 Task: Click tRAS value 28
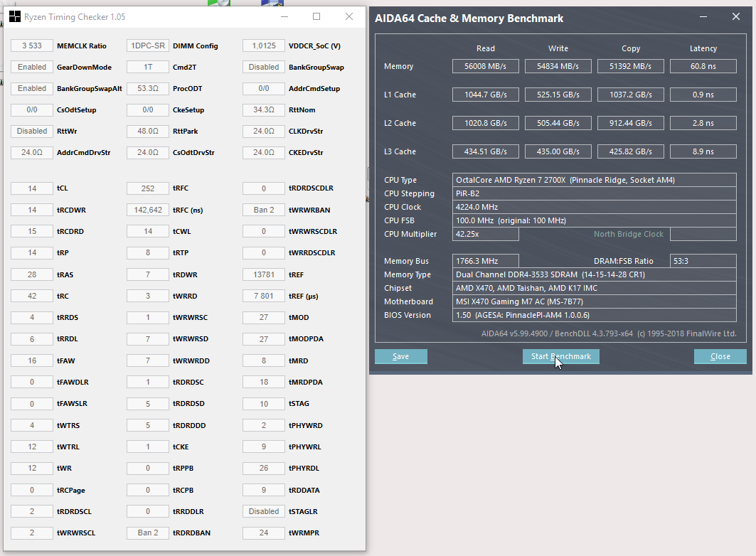pos(32,274)
